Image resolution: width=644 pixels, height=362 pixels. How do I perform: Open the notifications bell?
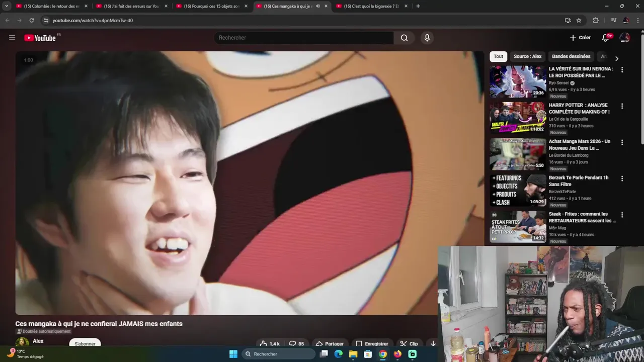[x=606, y=38]
